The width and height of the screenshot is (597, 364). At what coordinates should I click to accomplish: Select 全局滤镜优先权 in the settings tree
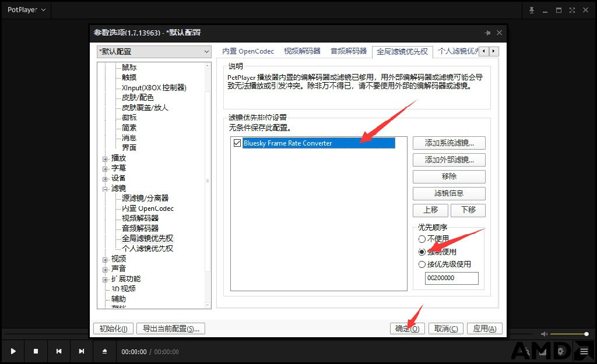[x=148, y=238]
